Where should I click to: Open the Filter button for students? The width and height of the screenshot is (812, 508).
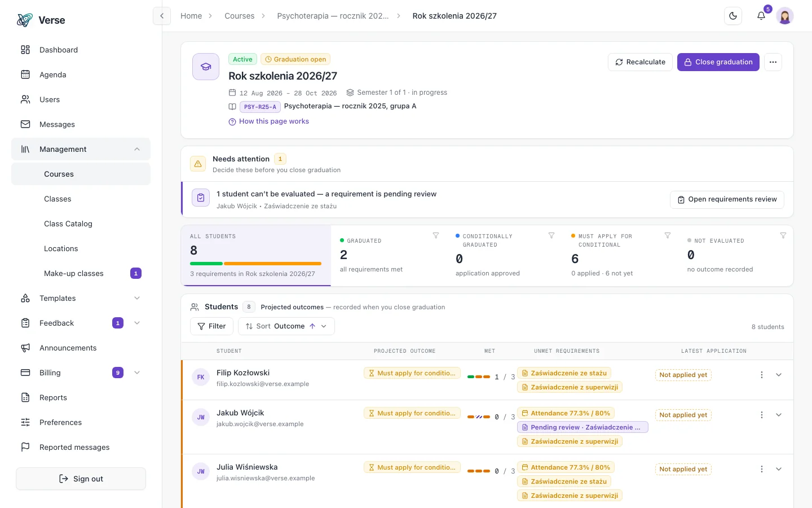click(211, 326)
